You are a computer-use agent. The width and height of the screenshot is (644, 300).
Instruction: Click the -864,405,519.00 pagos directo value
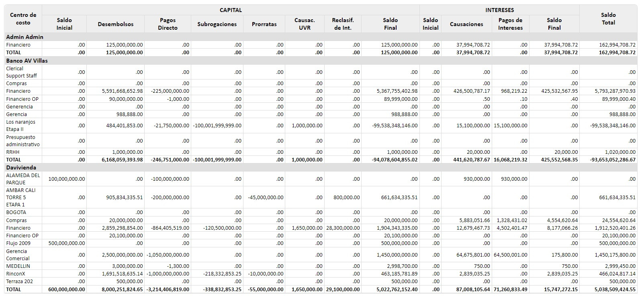(x=170, y=228)
